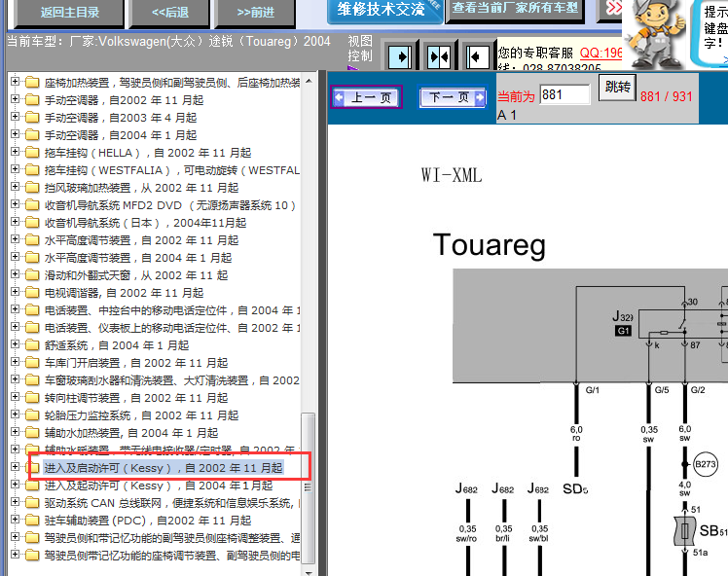Viewport: 728px width, 576px height.
Task: Click the G1 label under J329
Action: [x=623, y=331]
